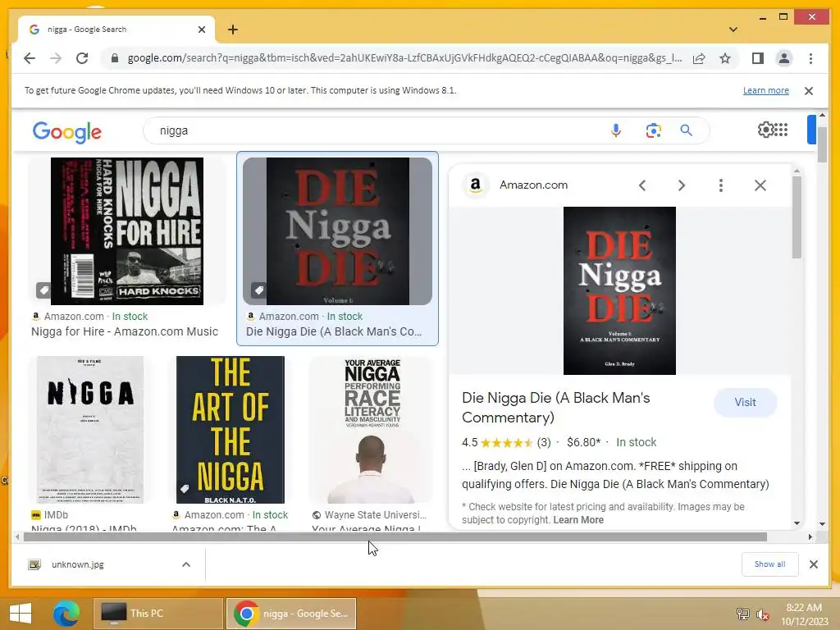Click the blue magnifier search button
840x630 pixels.
[x=687, y=130]
